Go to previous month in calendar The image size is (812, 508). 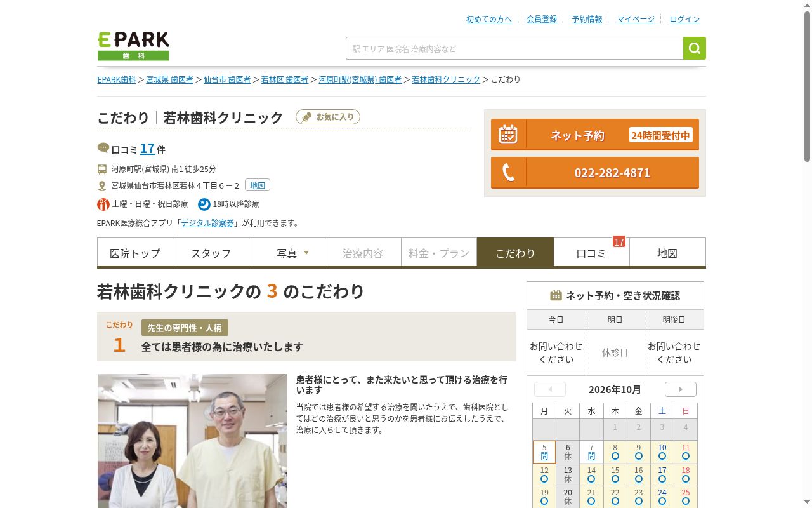point(550,389)
